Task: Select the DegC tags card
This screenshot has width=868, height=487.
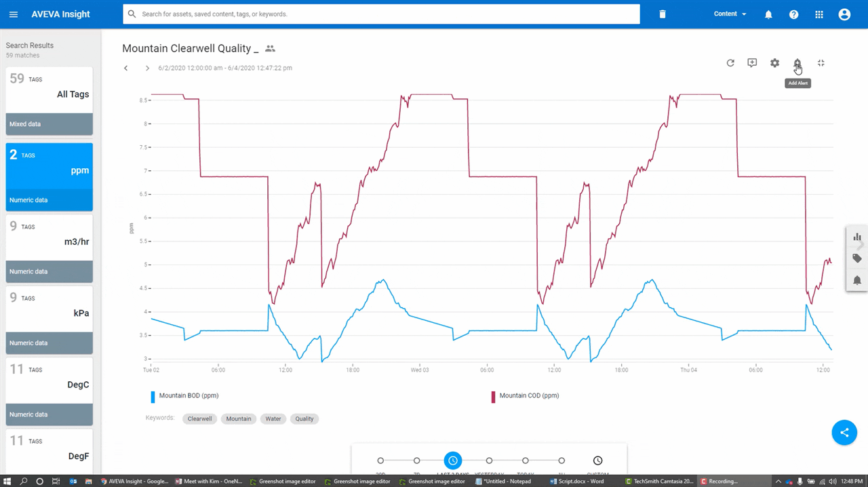Action: coord(50,391)
